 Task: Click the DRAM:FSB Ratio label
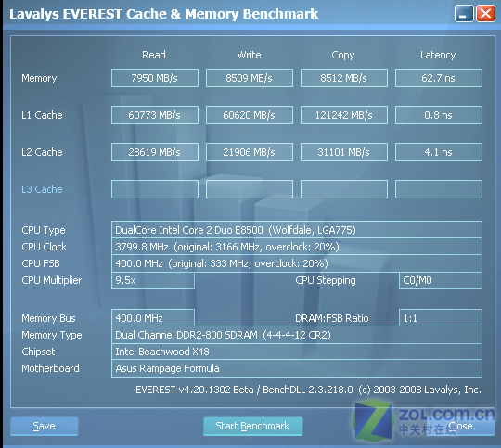(x=331, y=318)
